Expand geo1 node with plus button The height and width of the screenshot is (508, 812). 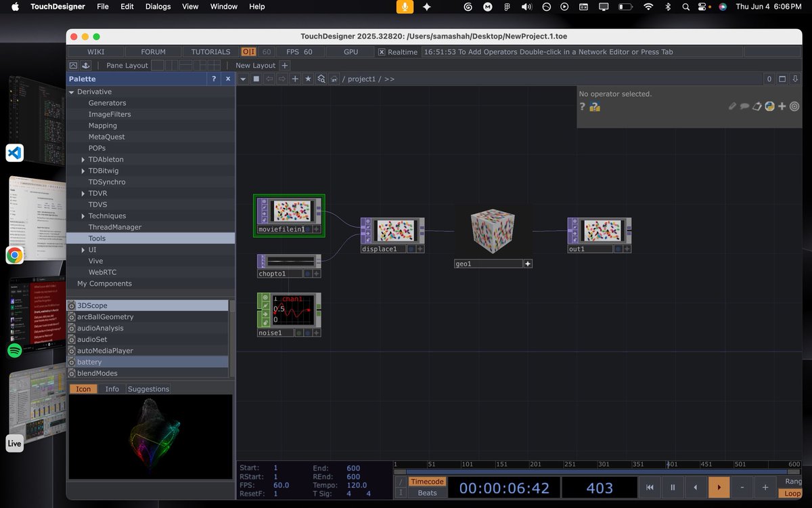528,263
